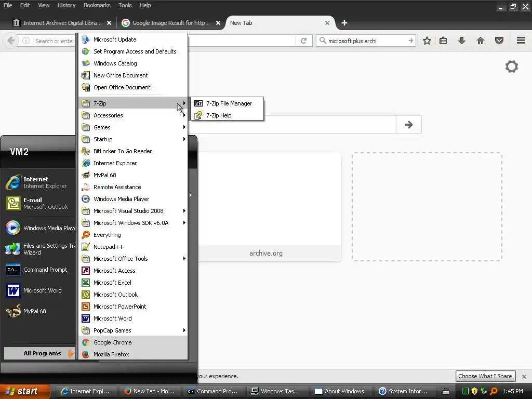Expand Microsoft Windows SDK v6.0A folder
The width and height of the screenshot is (532, 399).
point(133,223)
